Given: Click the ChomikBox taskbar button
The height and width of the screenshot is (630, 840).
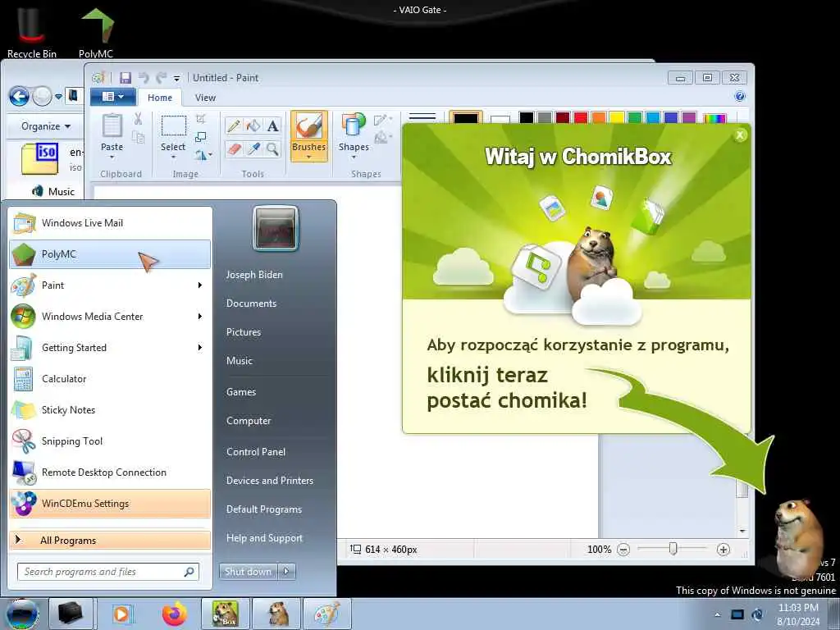Looking at the screenshot, I should pos(226,614).
